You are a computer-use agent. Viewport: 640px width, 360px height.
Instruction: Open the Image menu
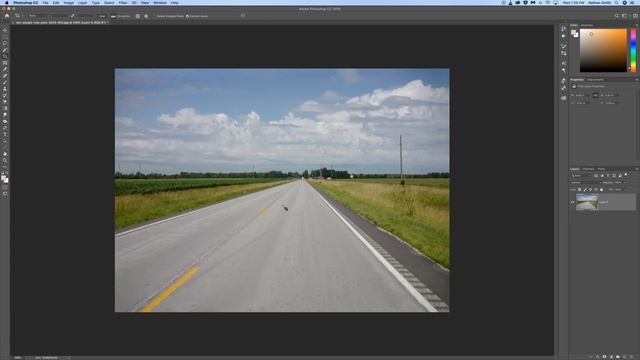point(69,2)
